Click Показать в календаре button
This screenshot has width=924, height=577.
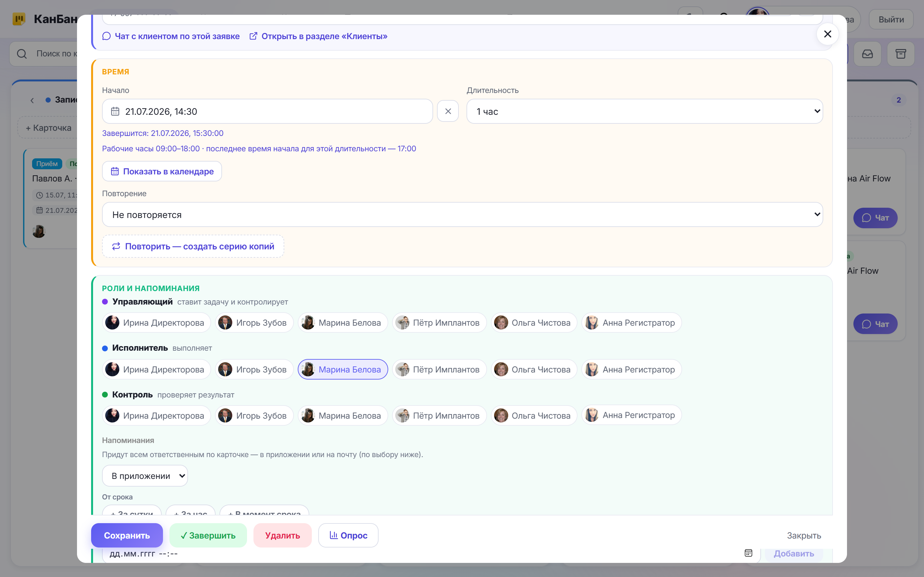162,171
